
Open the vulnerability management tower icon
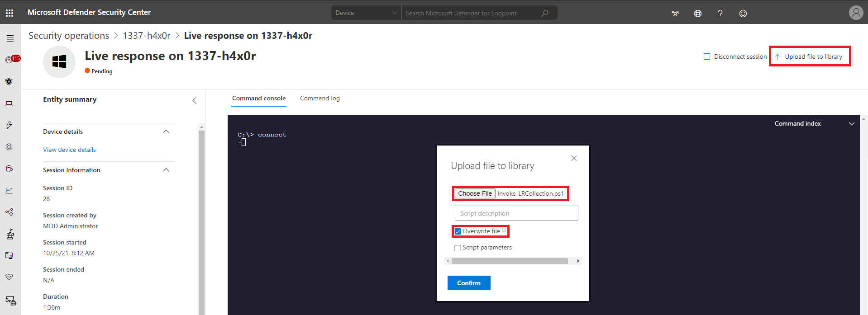(10, 234)
